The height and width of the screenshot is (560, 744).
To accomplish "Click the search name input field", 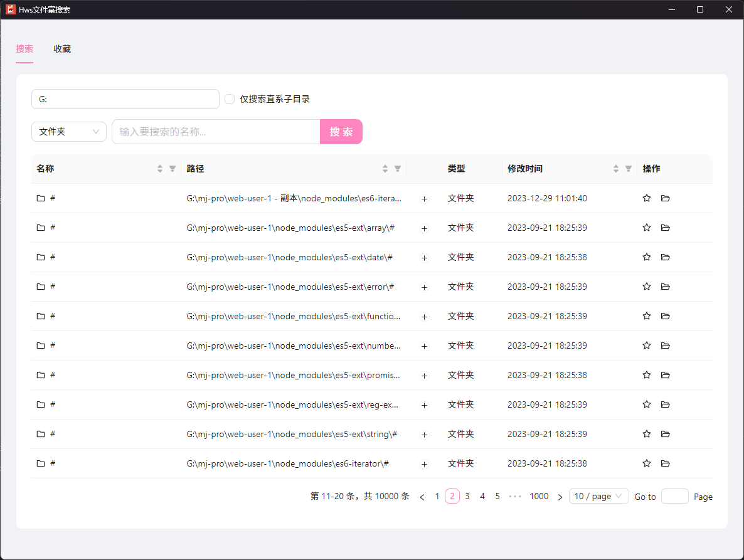I will 216,132.
